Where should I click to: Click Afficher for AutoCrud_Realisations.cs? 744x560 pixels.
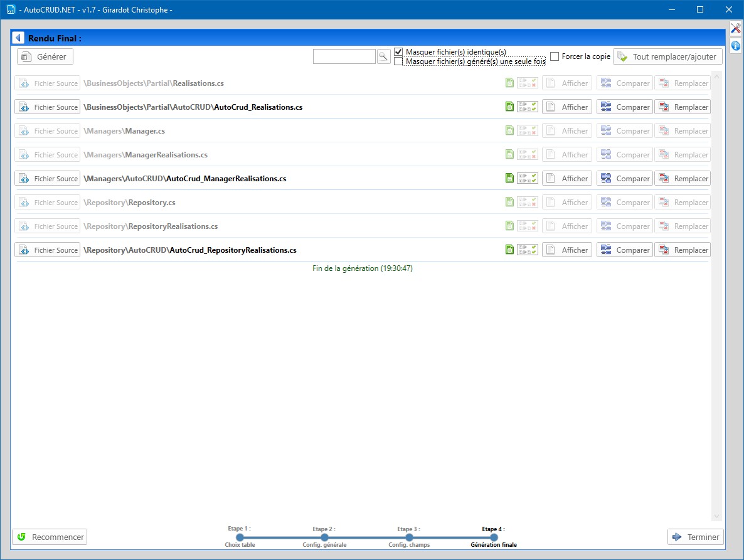567,107
